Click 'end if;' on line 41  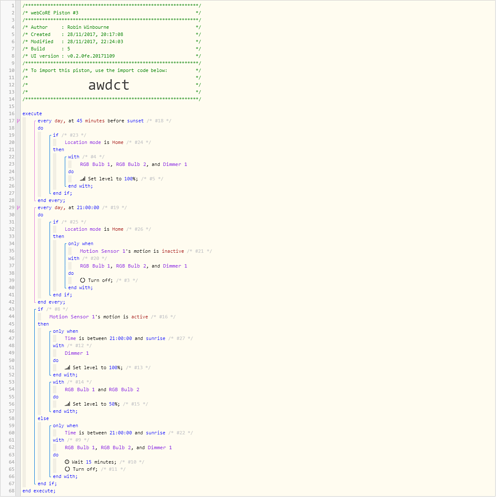[62, 295]
